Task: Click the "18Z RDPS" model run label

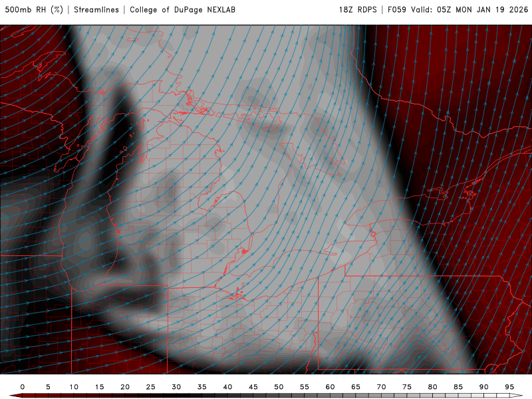Action: point(358,10)
